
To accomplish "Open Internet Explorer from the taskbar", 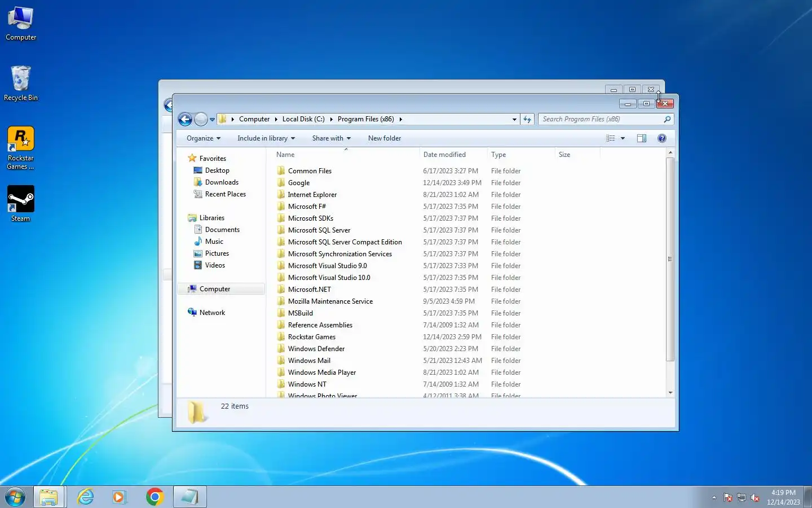I will 85,497.
